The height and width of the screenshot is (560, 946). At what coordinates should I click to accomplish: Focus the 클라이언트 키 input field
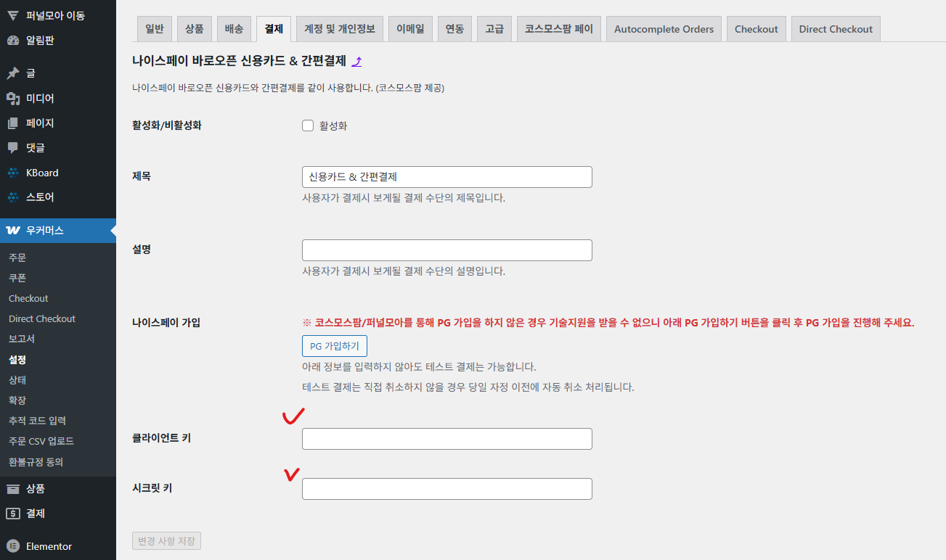point(447,439)
